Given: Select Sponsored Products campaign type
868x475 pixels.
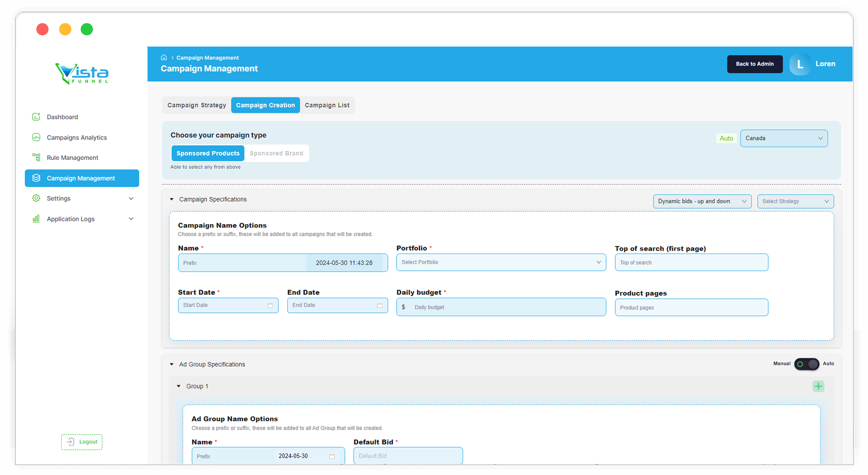Looking at the screenshot, I should pyautogui.click(x=208, y=154).
